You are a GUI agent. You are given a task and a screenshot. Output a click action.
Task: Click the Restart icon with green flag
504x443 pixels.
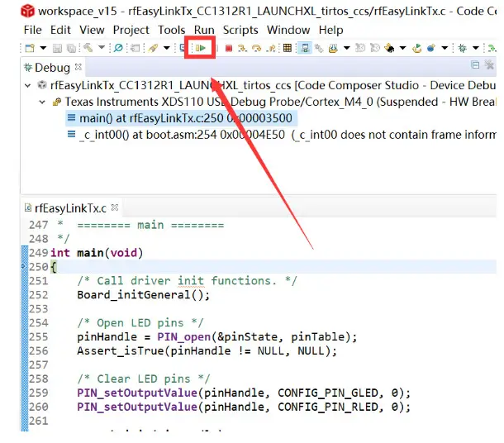point(417,49)
